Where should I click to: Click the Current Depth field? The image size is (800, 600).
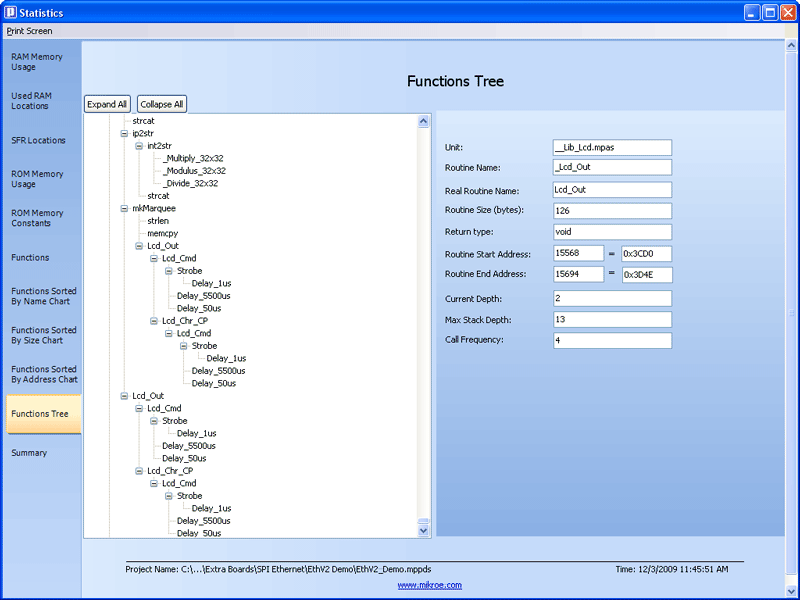coord(612,298)
